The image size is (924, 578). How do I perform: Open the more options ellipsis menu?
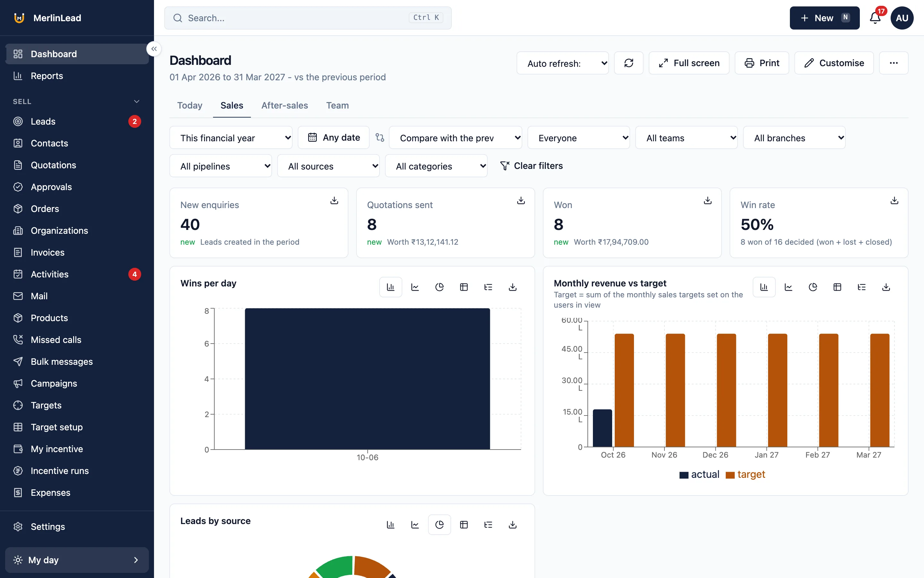tap(894, 63)
